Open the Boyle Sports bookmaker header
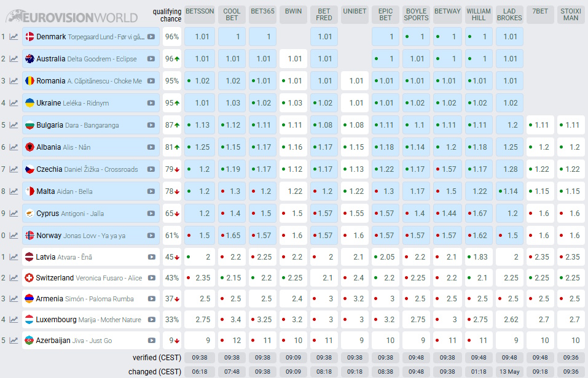 coord(416,15)
